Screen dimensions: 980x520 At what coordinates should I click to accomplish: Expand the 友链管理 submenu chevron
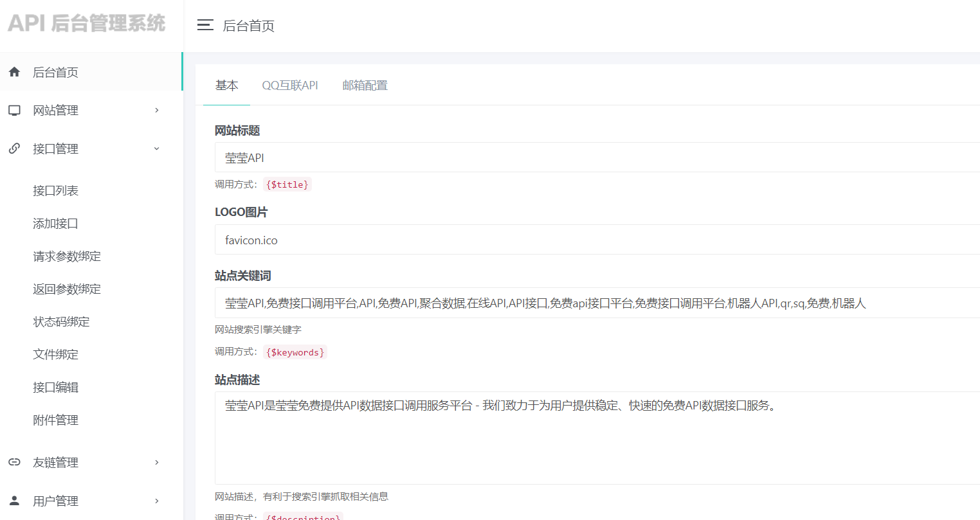(157, 462)
